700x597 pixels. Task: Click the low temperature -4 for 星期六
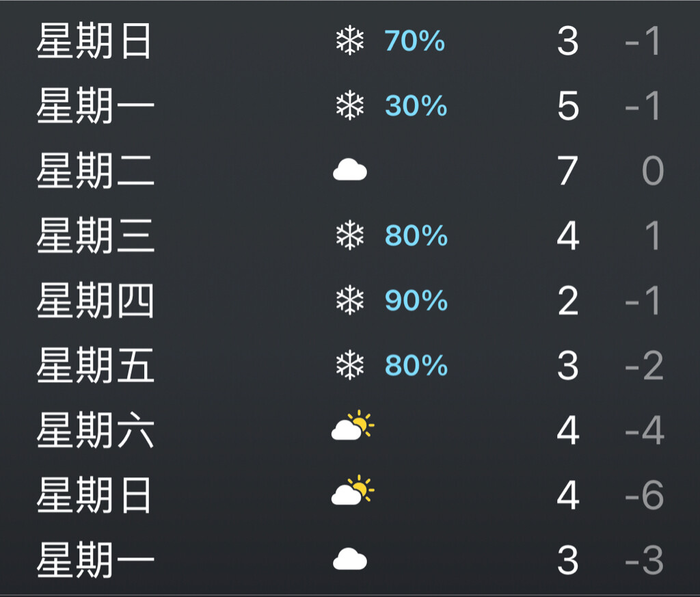tap(644, 430)
